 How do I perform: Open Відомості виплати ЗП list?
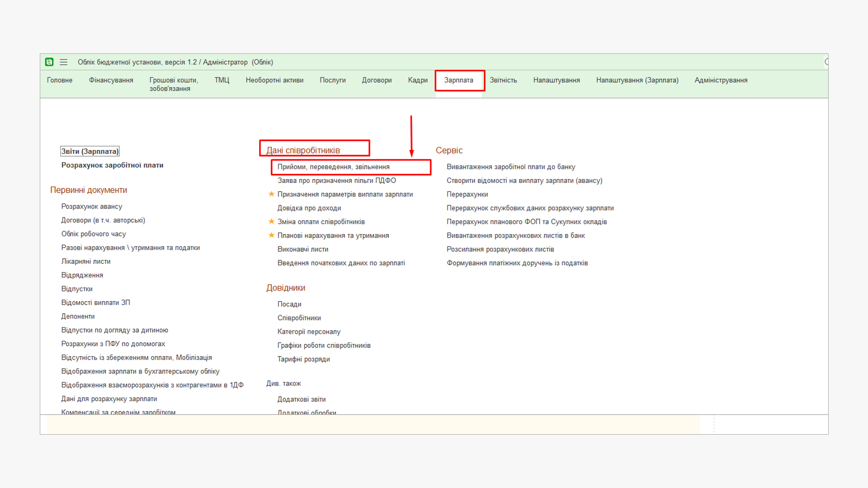coord(95,302)
